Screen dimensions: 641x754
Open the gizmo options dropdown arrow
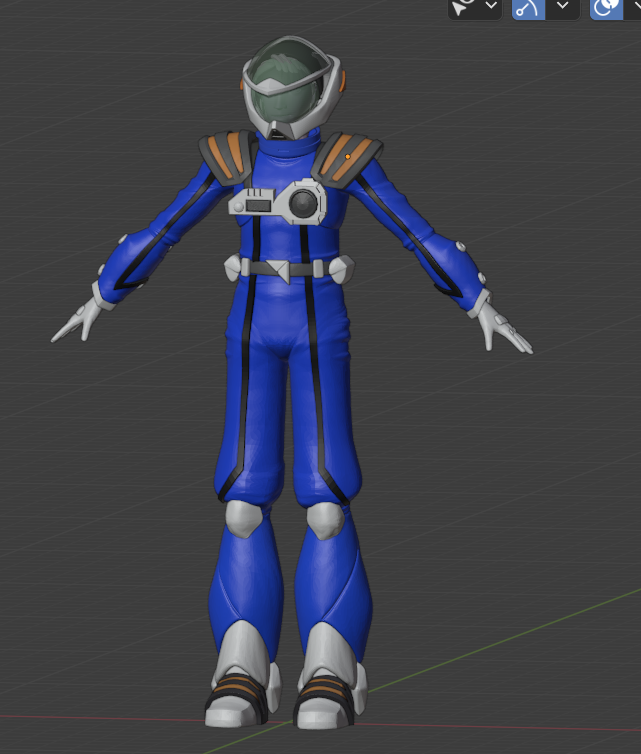(563, 8)
